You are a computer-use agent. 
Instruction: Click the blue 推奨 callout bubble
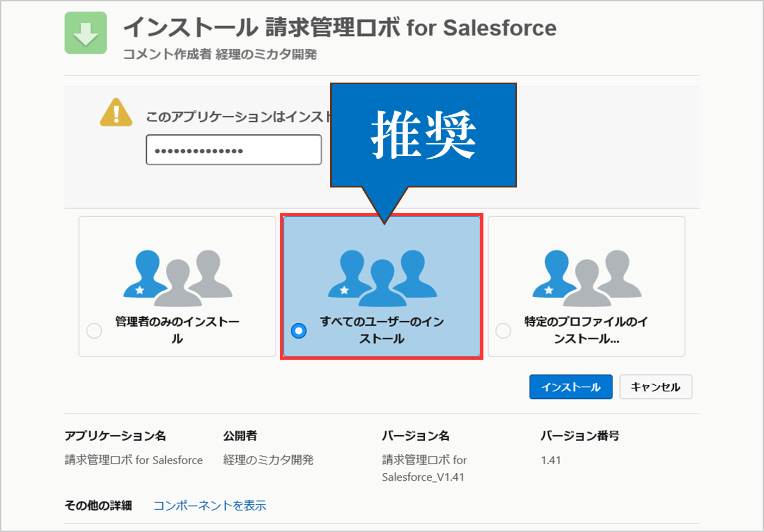(423, 135)
